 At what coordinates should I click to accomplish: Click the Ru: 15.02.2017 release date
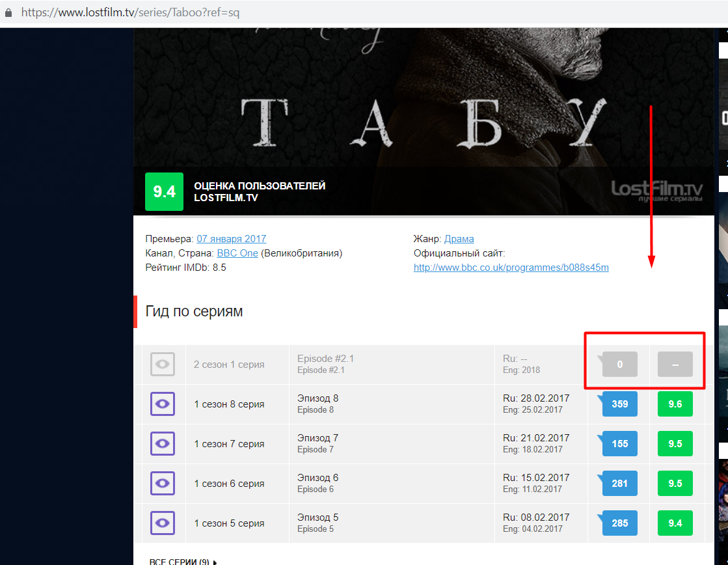536,478
